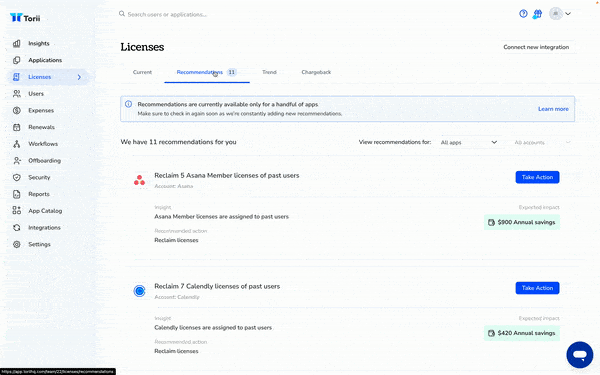600x375 pixels.
Task: Click savings icon beside $420 Annual savings
Action: tap(491, 333)
